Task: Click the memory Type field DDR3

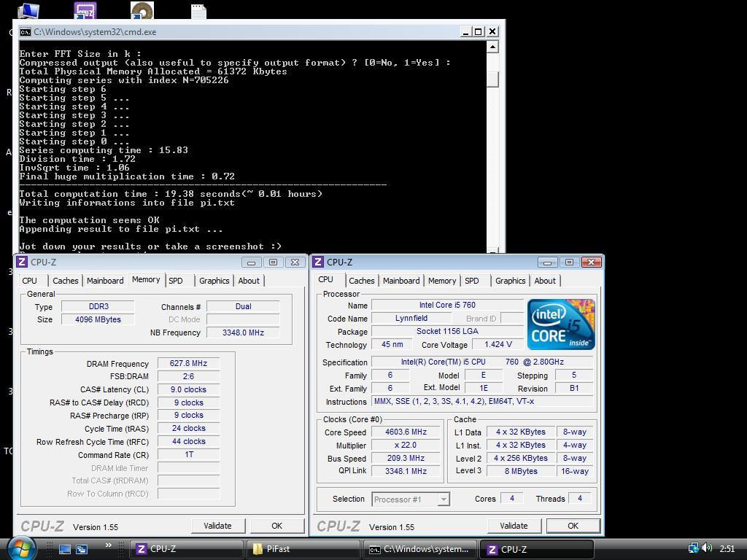Action: pyautogui.click(x=98, y=307)
